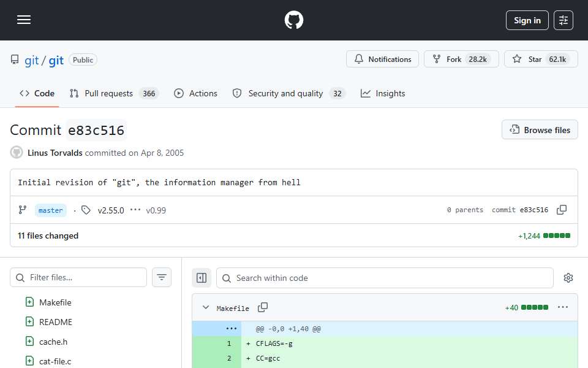Click the Notifications bell button
The height and width of the screenshot is (368, 588).
point(382,59)
